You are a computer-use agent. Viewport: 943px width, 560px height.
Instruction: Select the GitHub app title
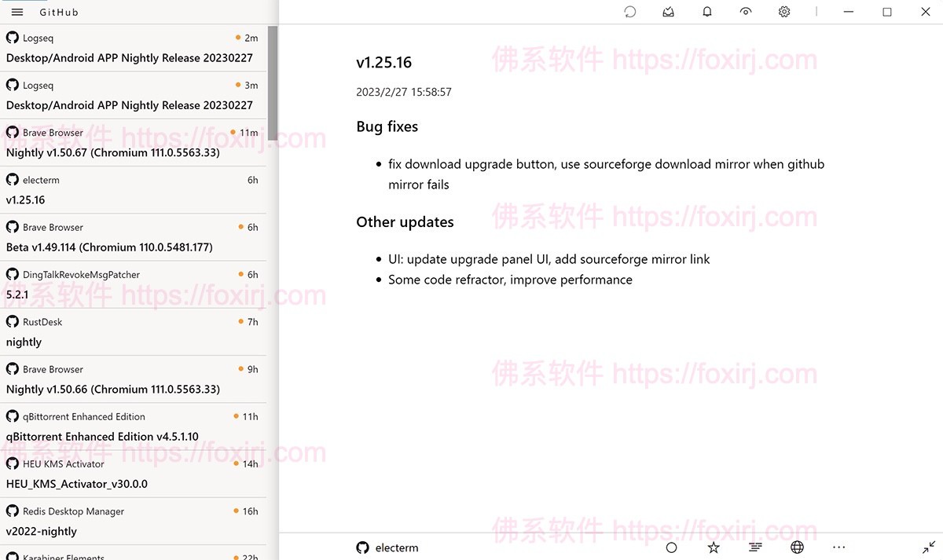(59, 12)
